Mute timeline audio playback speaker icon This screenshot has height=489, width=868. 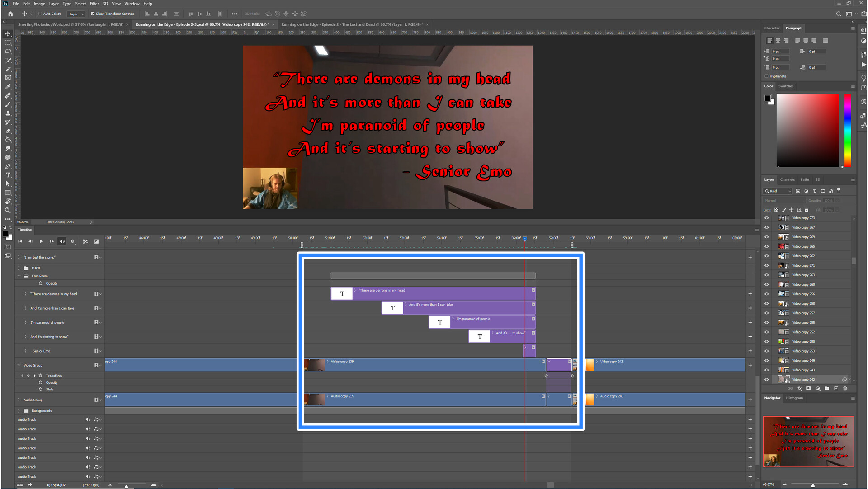click(62, 241)
